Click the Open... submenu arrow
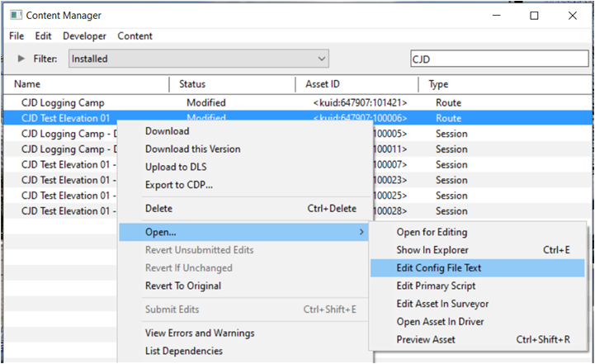Screen dimensions: 595x364 tap(361, 232)
